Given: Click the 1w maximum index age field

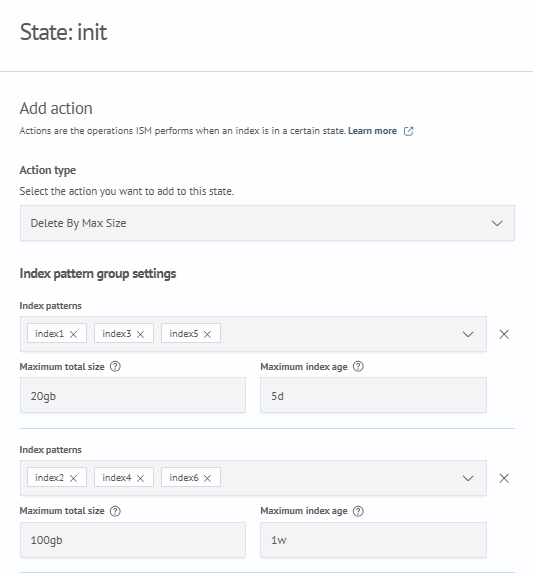Looking at the screenshot, I should [x=373, y=540].
